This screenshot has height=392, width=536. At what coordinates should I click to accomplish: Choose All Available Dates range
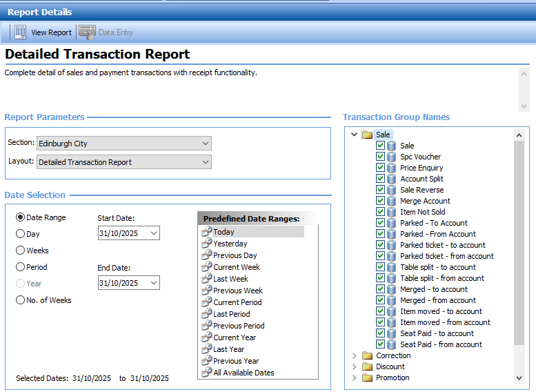pyautogui.click(x=244, y=373)
